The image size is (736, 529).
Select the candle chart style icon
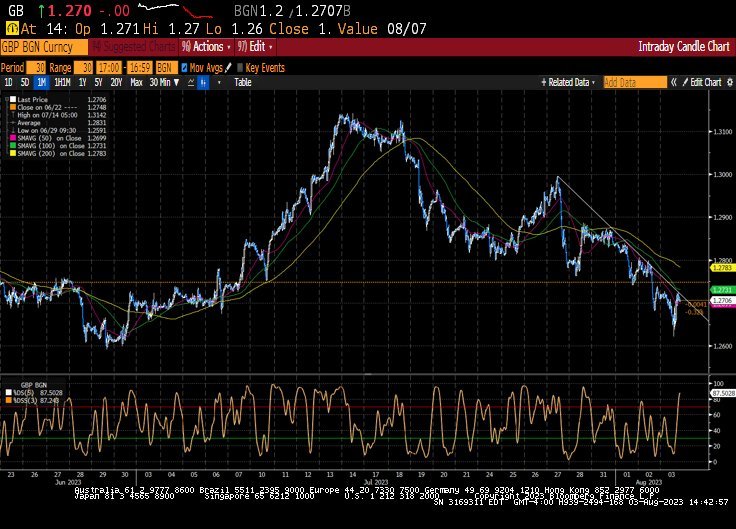[x=203, y=83]
